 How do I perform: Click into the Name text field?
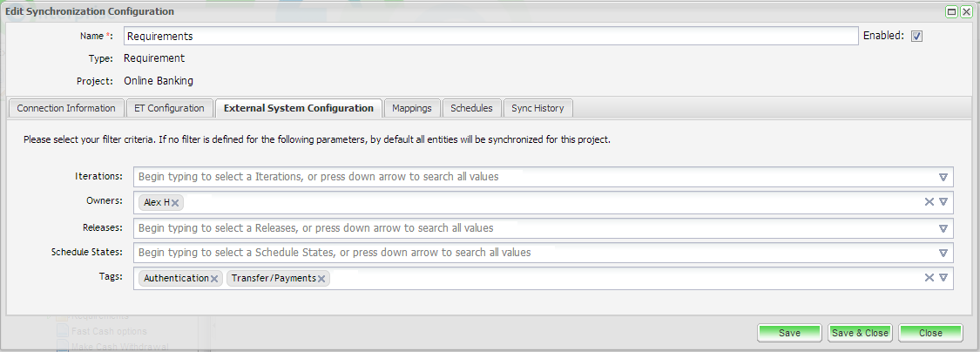point(490,37)
